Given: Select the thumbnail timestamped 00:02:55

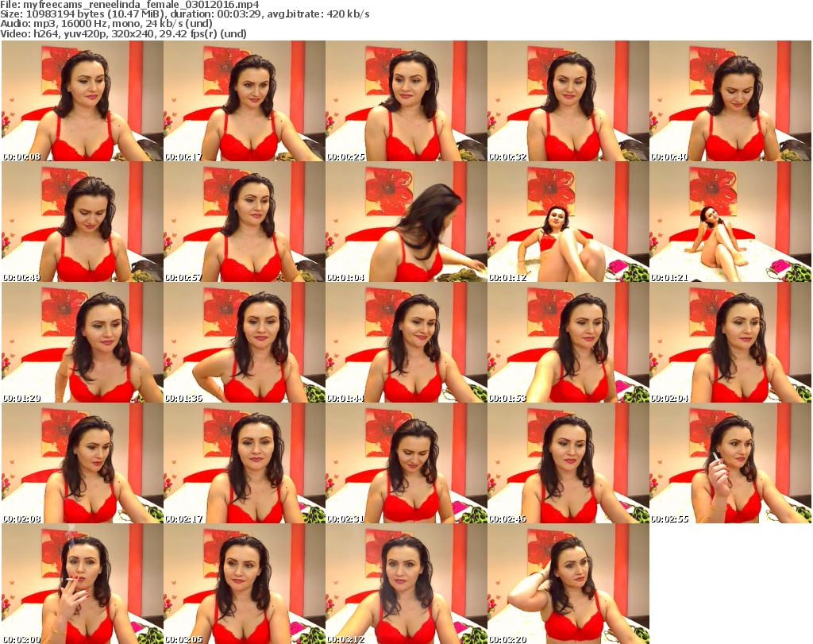Looking at the screenshot, I should (730, 463).
